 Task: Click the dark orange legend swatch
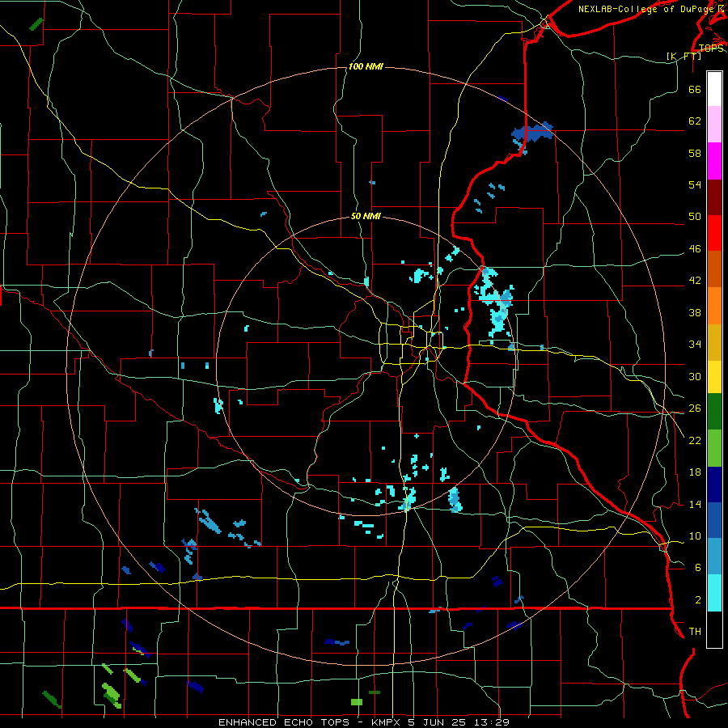click(x=714, y=269)
